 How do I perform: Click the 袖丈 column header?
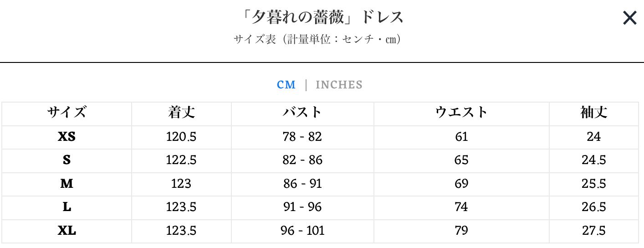pyautogui.click(x=593, y=113)
